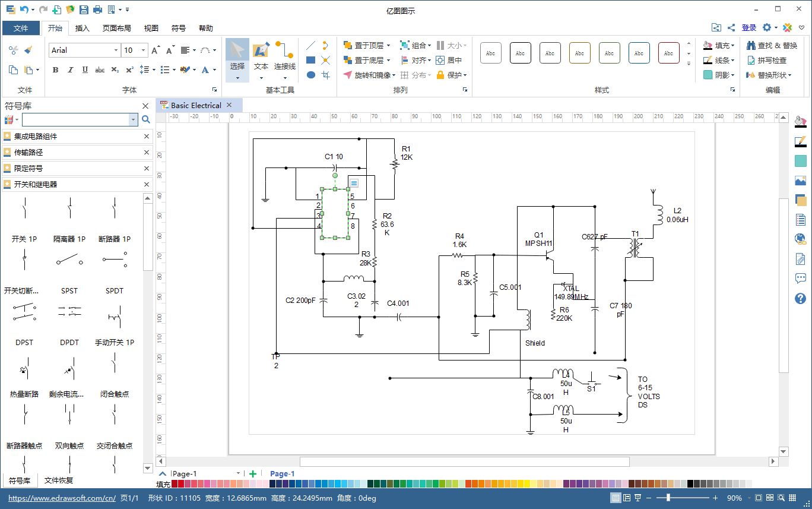Toggle italic text formatting
This screenshot has height=509, width=812.
(70, 70)
